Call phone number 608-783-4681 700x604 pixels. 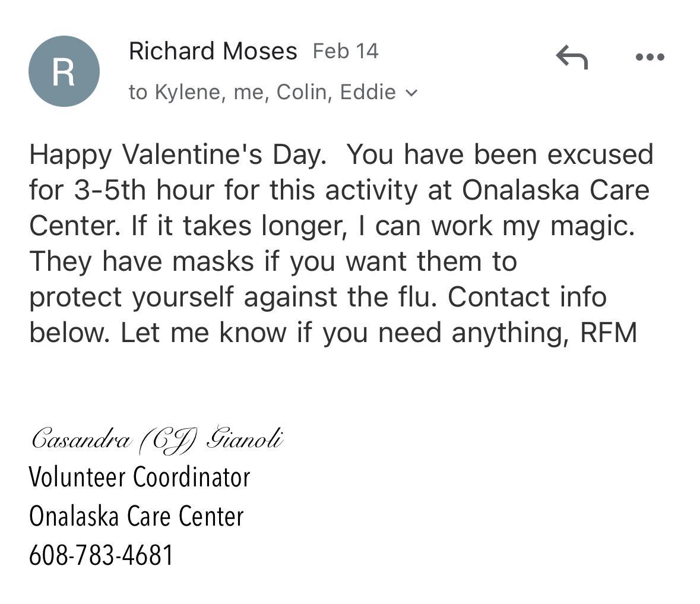(x=101, y=555)
